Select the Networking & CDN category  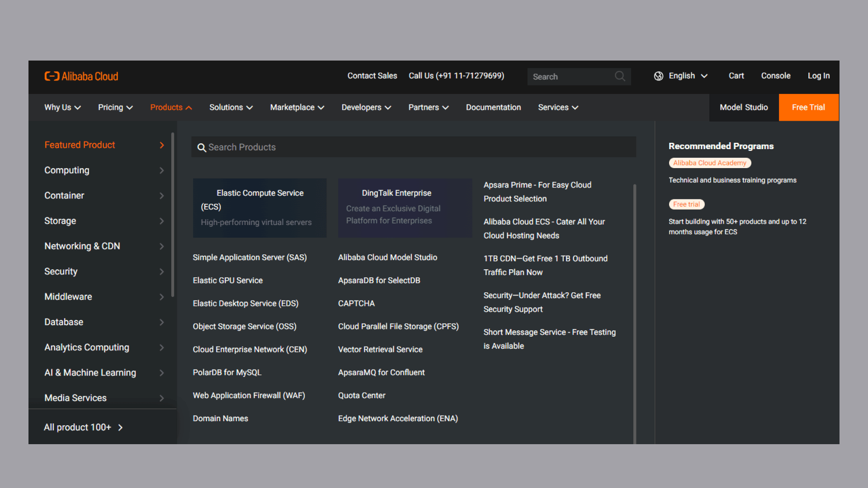pyautogui.click(x=104, y=246)
